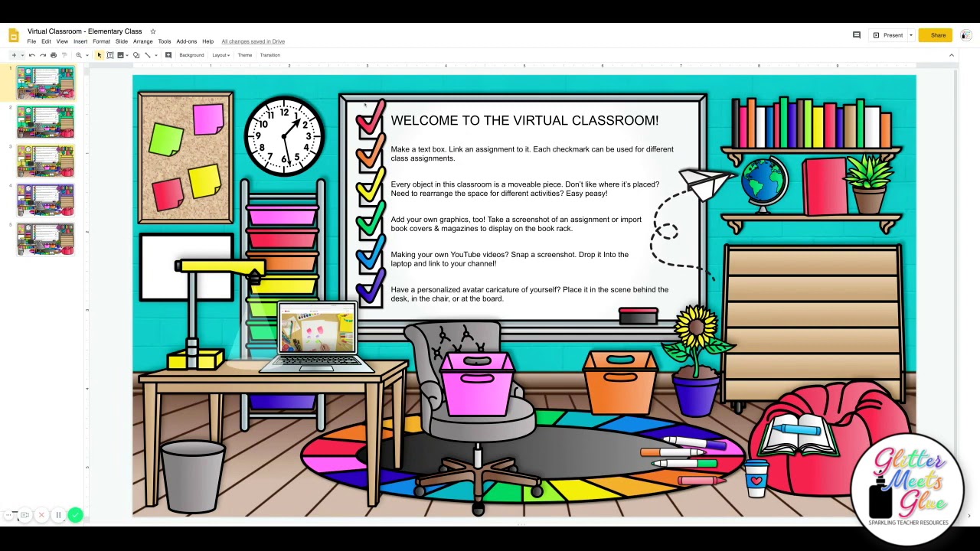Collapse the menus with chevron arrow
980x551 pixels.
[x=952, y=55]
